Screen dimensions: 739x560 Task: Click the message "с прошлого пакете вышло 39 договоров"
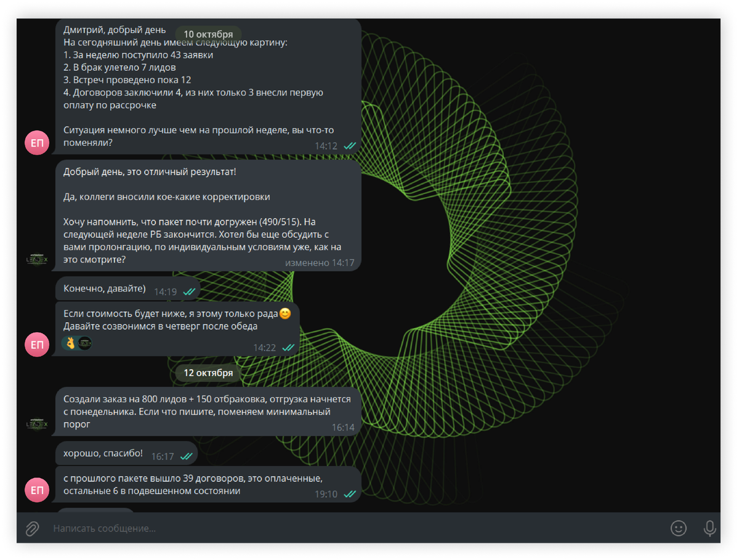208,484
